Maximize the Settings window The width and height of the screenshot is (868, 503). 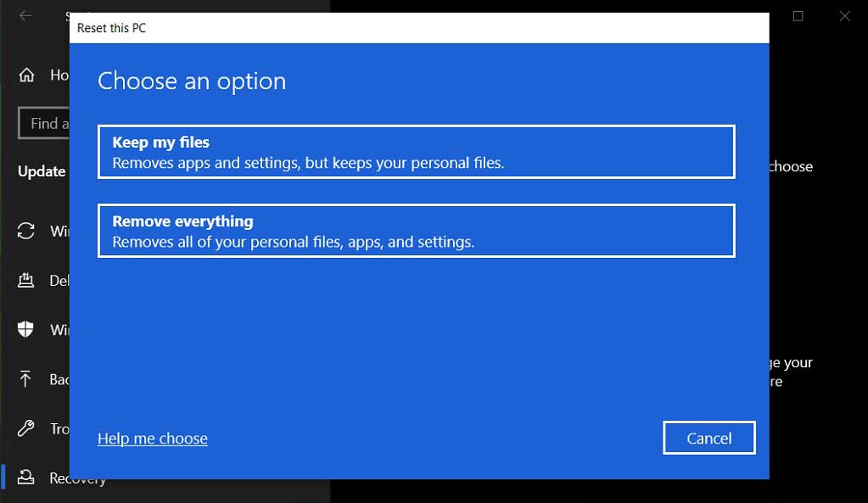coord(798,16)
